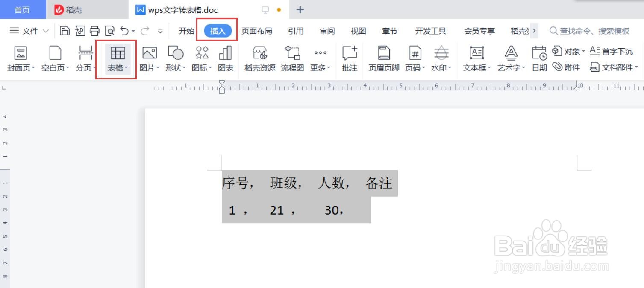
Task: Insert the date (日期)
Action: tap(539, 58)
